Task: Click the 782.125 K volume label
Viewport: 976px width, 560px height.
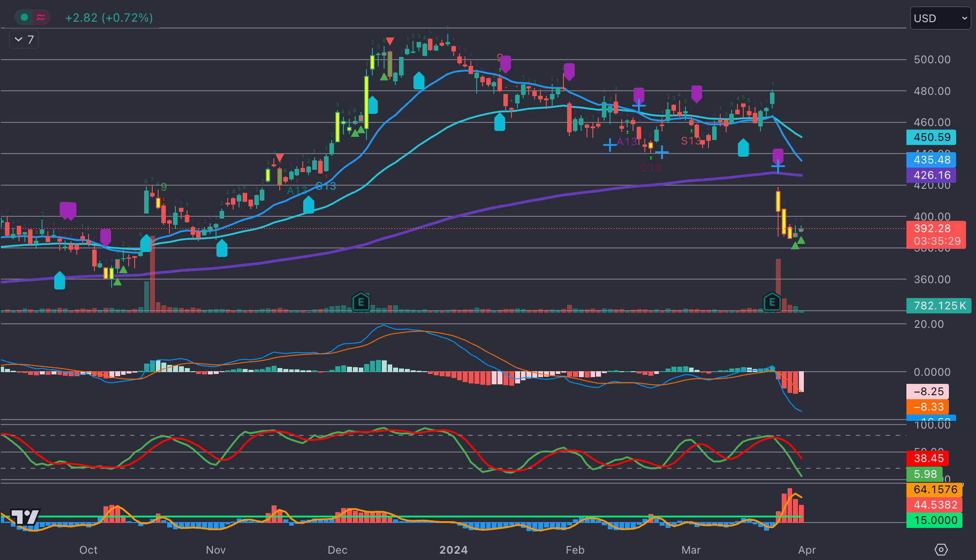Action: point(938,306)
